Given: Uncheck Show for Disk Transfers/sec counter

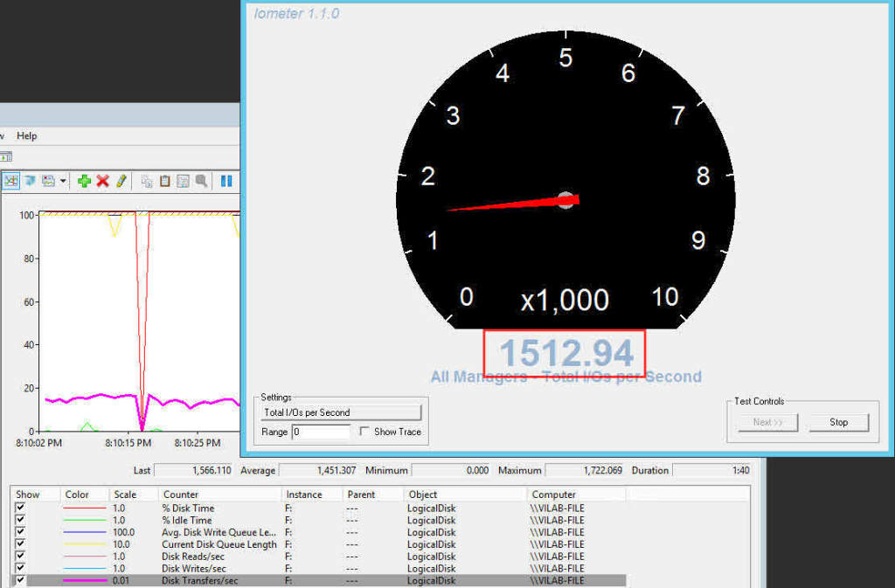Looking at the screenshot, I should click(20, 580).
